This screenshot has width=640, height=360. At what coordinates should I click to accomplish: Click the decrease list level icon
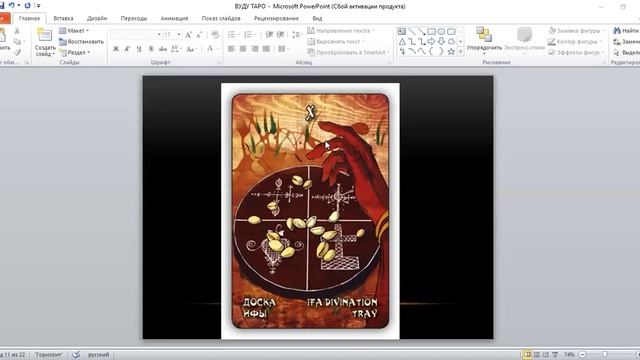(x=269, y=35)
